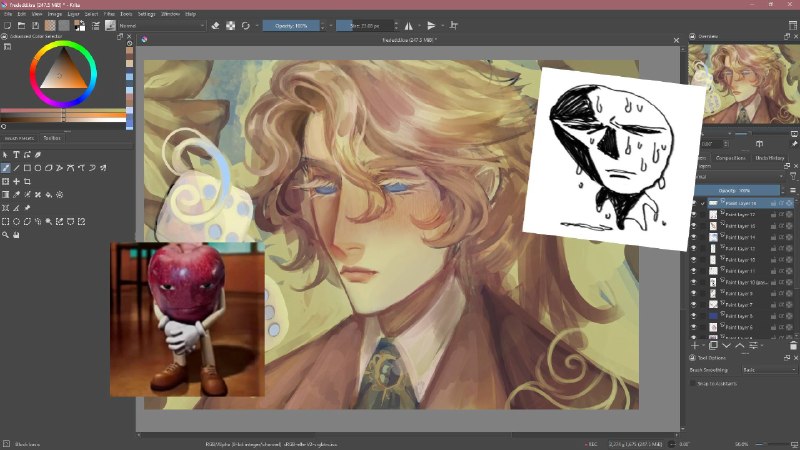Click the brush Opacity slider in toolbar
The height and width of the screenshot is (450, 800).
click(x=291, y=26)
